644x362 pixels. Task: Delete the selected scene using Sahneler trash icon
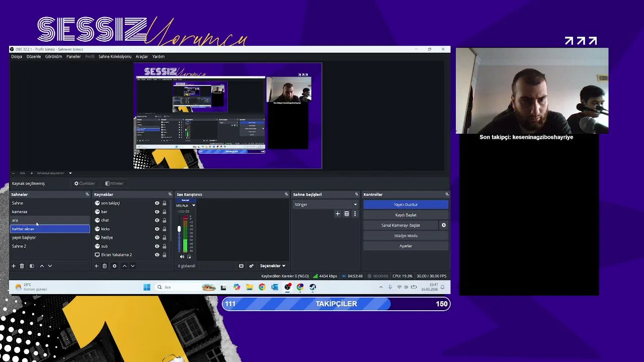22,266
